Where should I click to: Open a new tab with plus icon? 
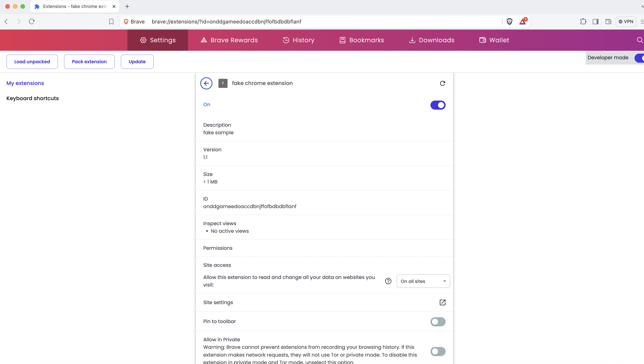pos(127,6)
